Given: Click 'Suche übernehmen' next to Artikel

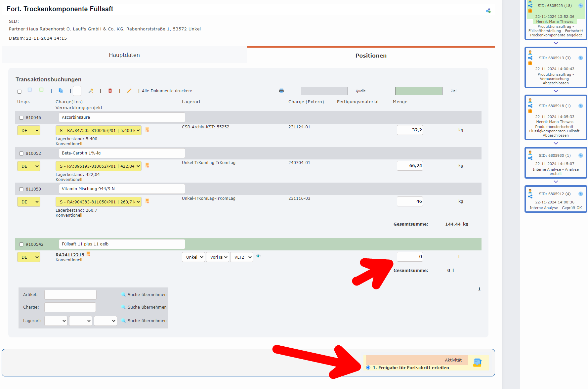Looking at the screenshot, I should [144, 294].
